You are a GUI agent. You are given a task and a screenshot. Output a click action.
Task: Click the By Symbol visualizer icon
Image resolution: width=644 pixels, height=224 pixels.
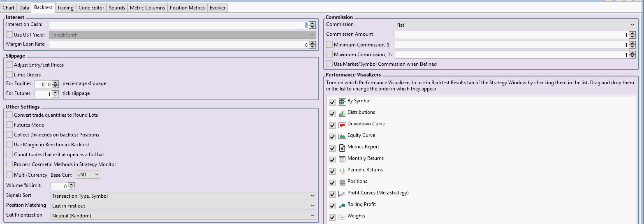coord(342,102)
